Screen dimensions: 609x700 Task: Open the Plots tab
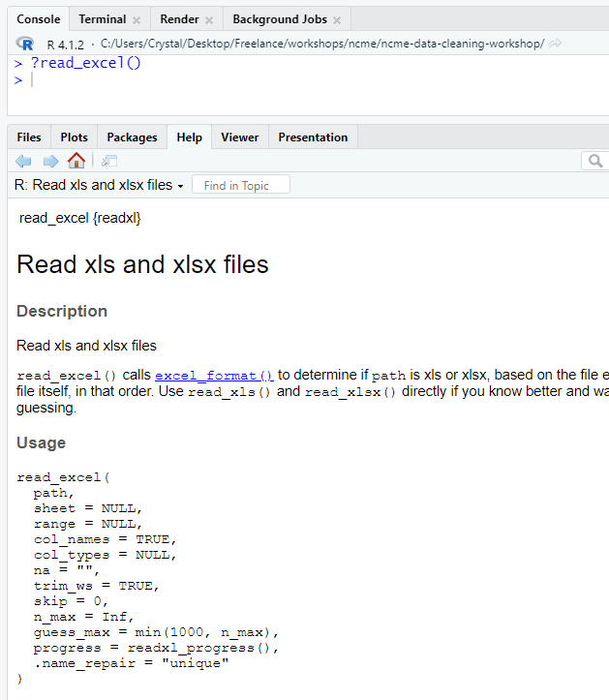coord(75,137)
